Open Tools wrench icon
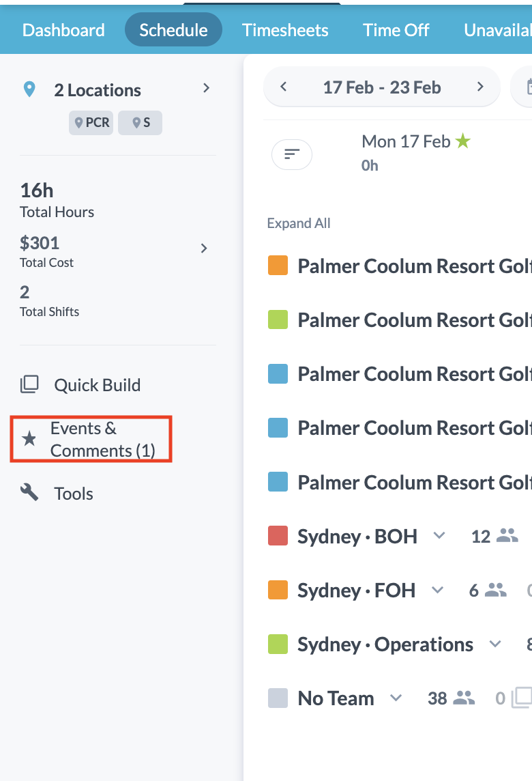The height and width of the screenshot is (781, 532). (x=29, y=493)
